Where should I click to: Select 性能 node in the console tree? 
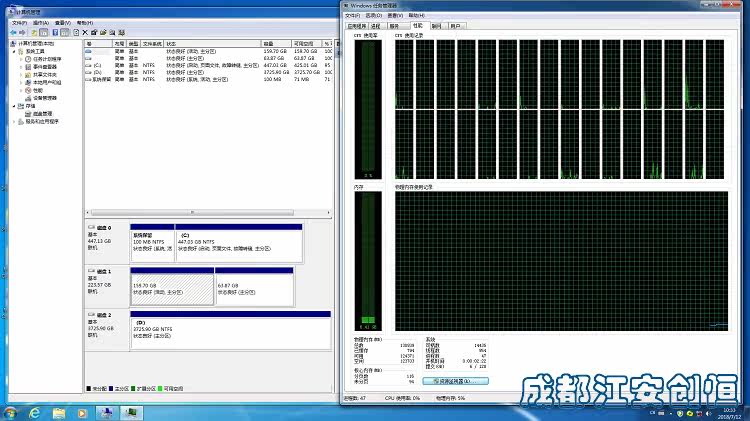pyautogui.click(x=38, y=90)
